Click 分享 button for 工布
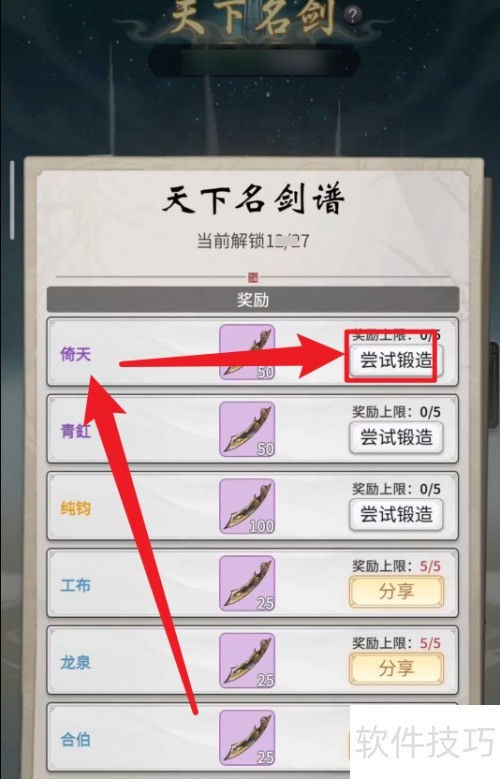 pyautogui.click(x=396, y=591)
